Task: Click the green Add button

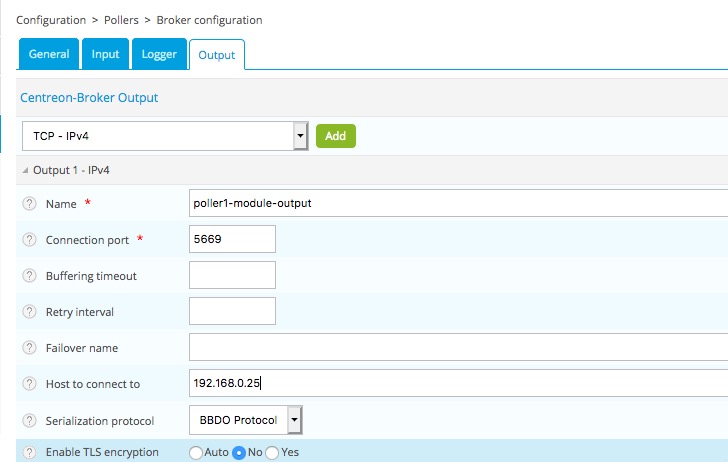Action: click(x=336, y=136)
